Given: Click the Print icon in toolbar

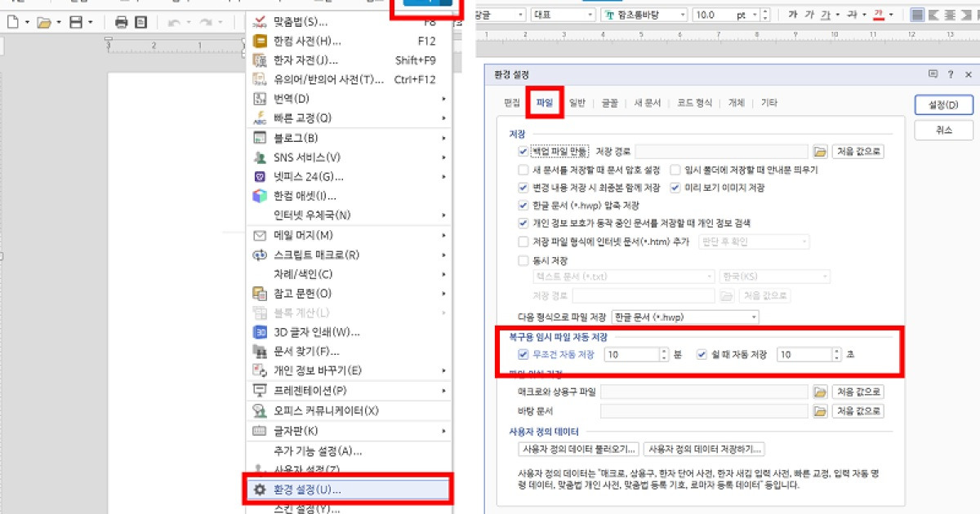Looking at the screenshot, I should click(x=121, y=22).
